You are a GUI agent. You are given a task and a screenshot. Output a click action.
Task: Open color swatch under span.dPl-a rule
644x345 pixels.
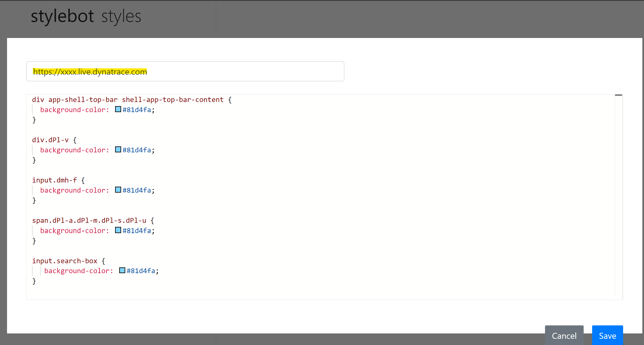click(x=118, y=230)
